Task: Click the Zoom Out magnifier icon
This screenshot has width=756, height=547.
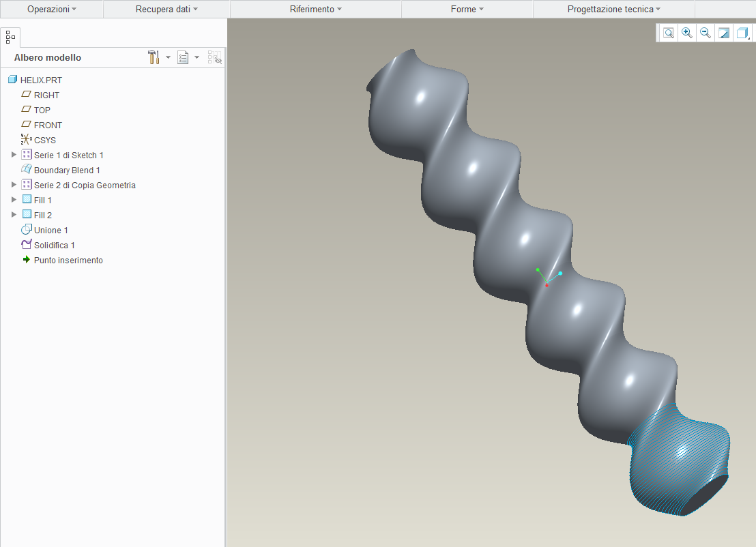Action: point(706,33)
